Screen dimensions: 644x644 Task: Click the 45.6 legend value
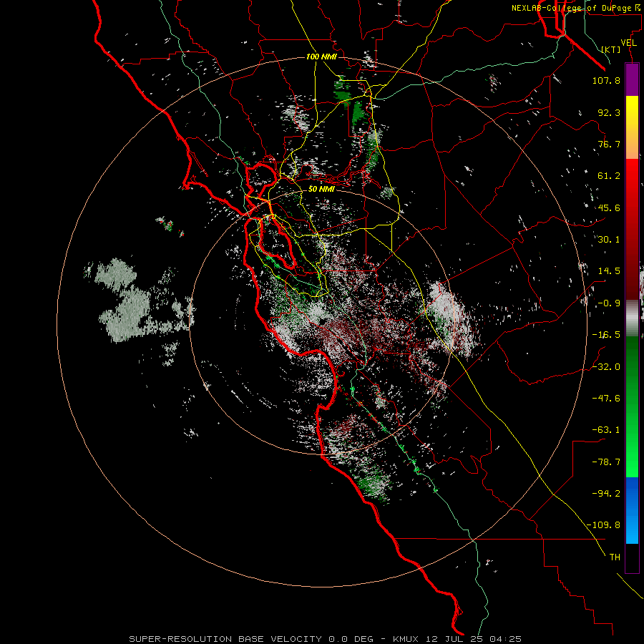[x=609, y=208]
